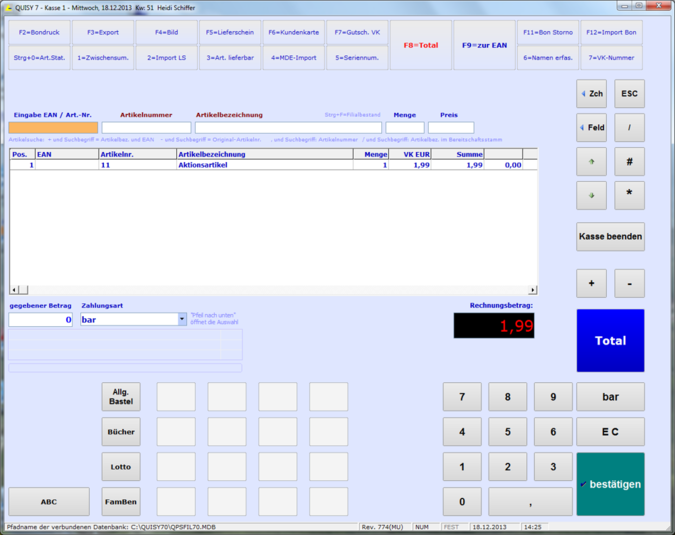The height and width of the screenshot is (535, 675).
Task: Click the green down arrow button
Action: click(591, 195)
